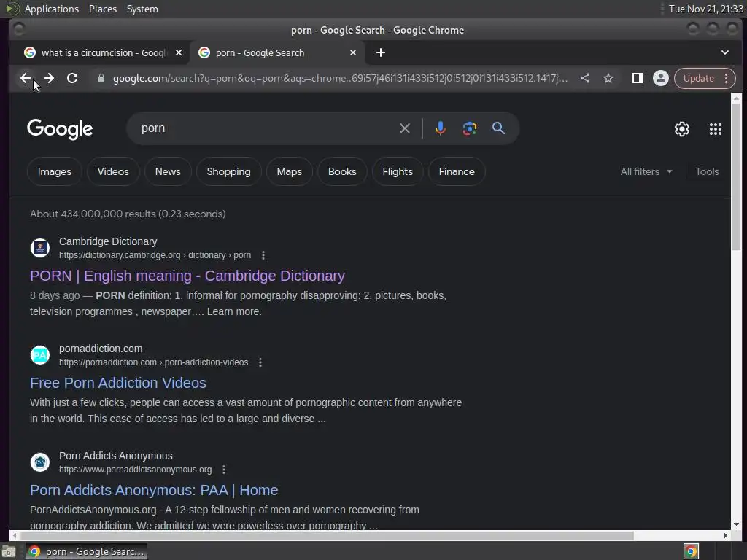Open the Applications menu
The height and width of the screenshot is (560, 747).
pyautogui.click(x=52, y=9)
